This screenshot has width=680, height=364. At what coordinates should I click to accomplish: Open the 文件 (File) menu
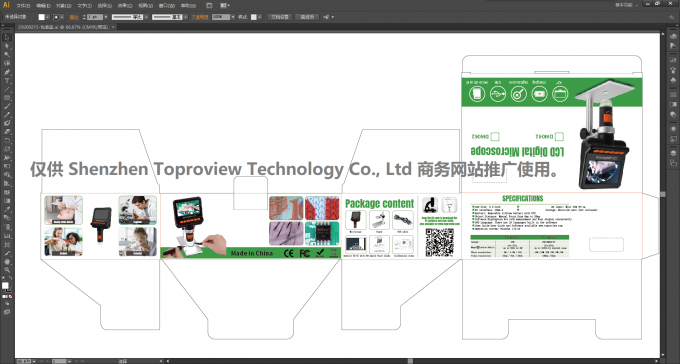point(23,6)
